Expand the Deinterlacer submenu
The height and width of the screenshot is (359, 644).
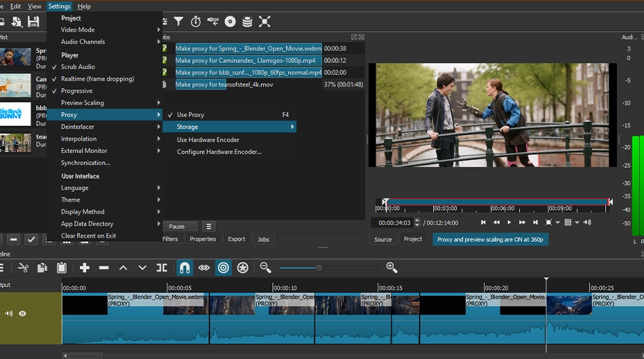pos(104,127)
